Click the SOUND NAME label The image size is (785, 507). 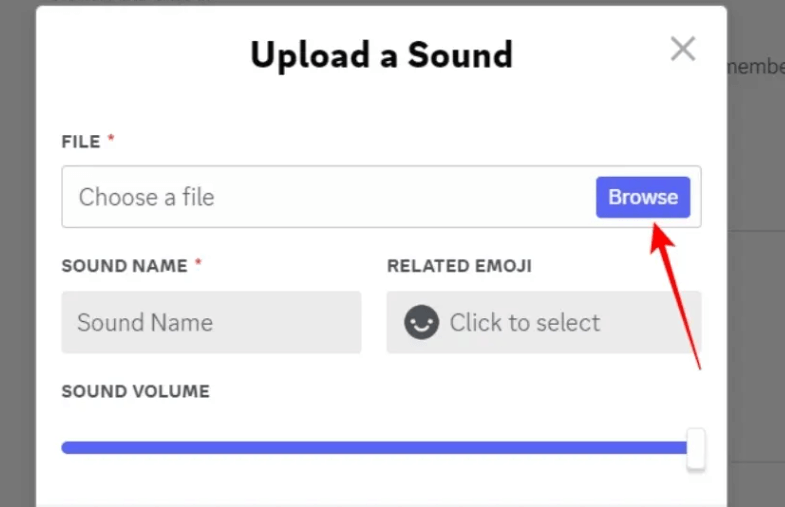124,266
